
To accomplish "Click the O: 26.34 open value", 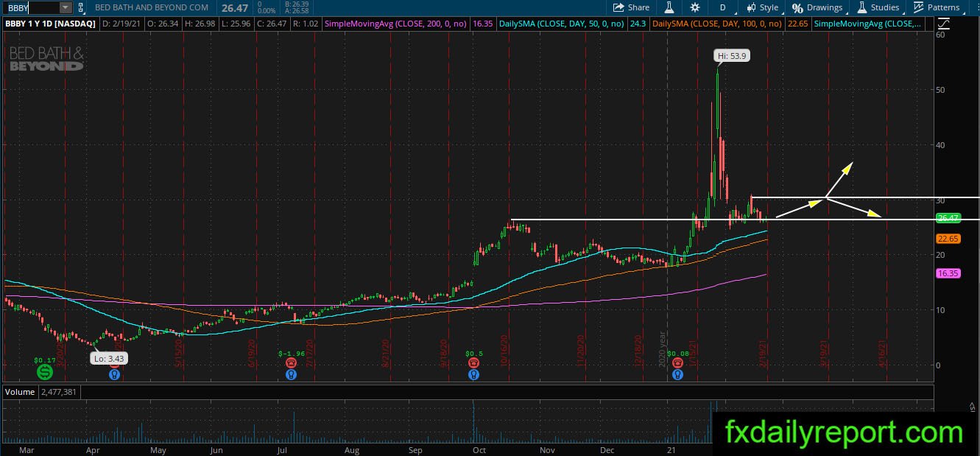I will click(x=163, y=24).
